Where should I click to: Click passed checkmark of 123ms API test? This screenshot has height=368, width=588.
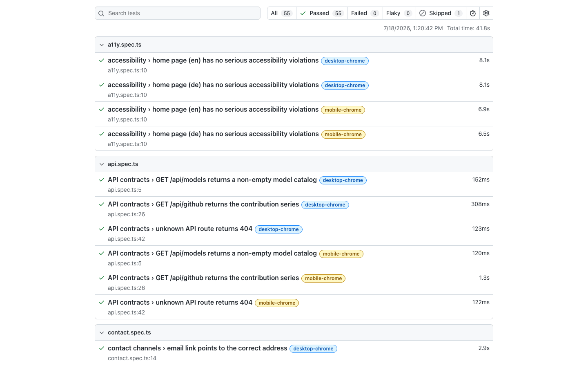102,229
